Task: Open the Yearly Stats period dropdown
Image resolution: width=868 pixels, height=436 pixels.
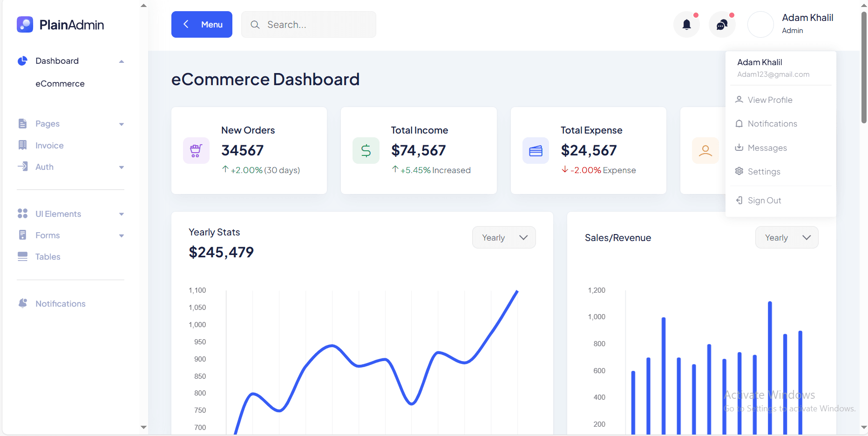Action: tap(504, 237)
